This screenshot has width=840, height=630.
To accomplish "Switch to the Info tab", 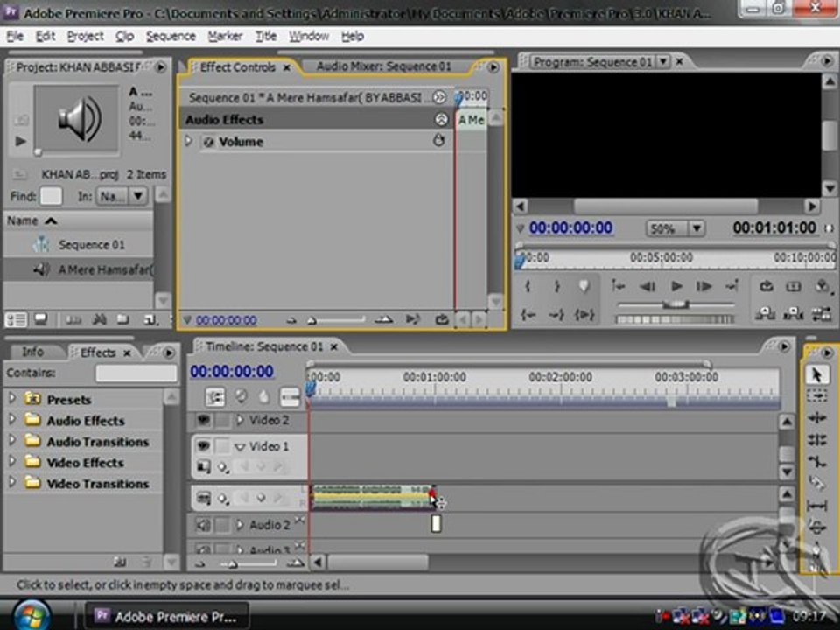I will (x=32, y=352).
